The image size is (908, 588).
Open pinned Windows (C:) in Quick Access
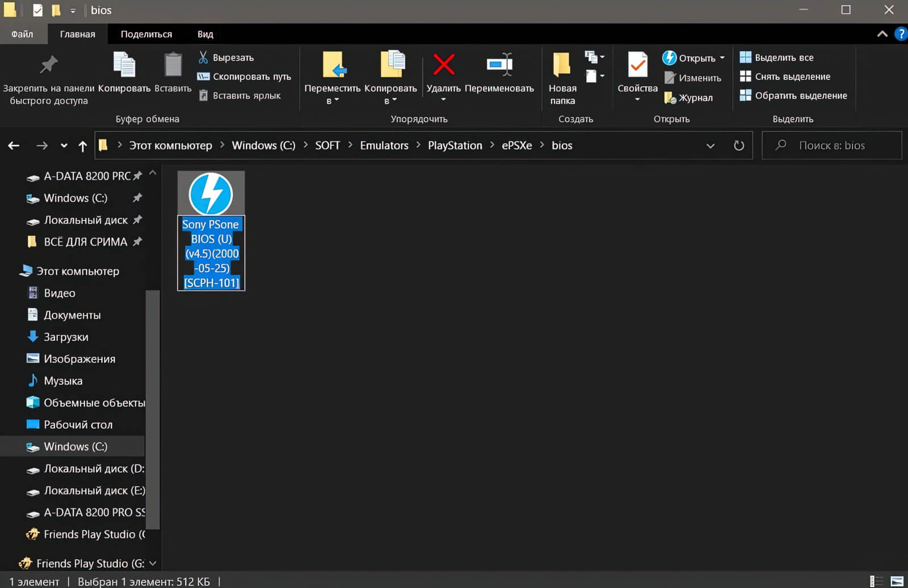pos(84,198)
